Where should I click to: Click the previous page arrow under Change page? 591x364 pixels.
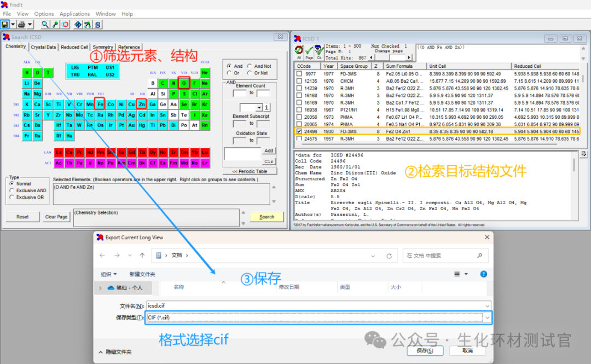point(371,57)
